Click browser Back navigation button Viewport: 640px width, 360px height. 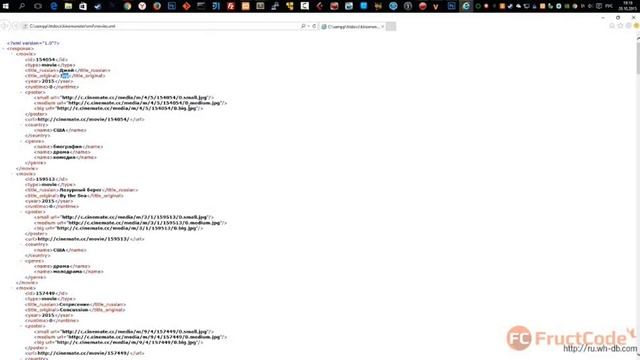tap(4, 26)
